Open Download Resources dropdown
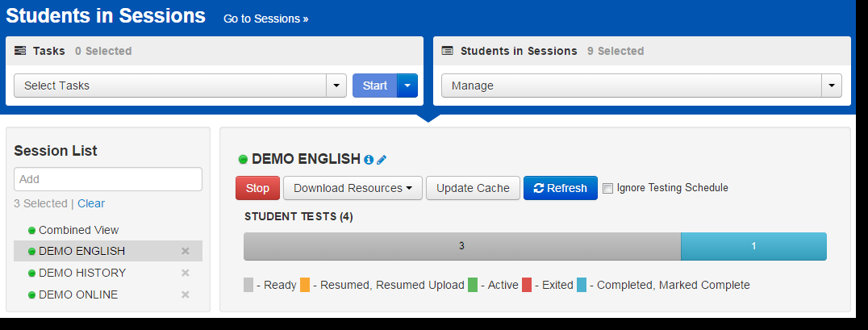This screenshot has width=868, height=330. [353, 188]
